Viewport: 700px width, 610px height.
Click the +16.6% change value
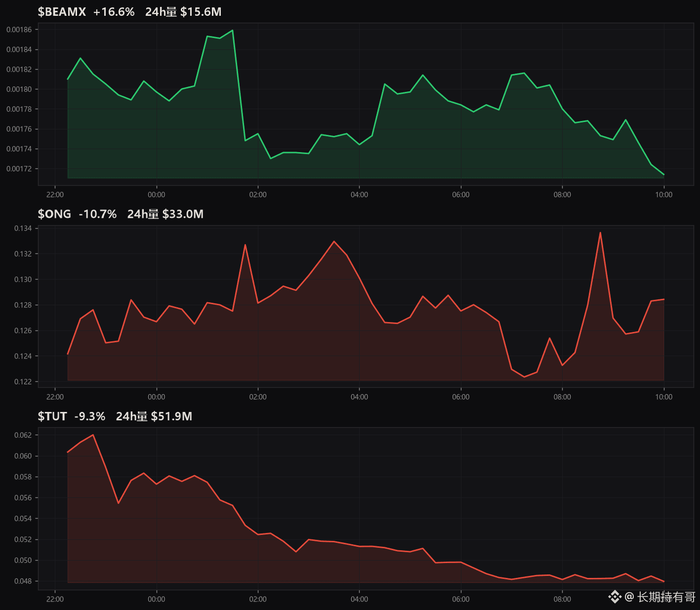coord(114,12)
